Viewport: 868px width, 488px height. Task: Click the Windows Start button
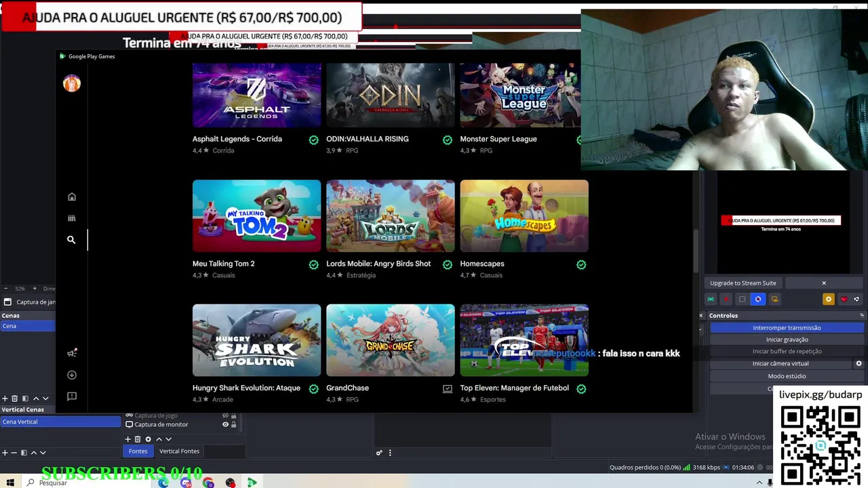[10, 483]
